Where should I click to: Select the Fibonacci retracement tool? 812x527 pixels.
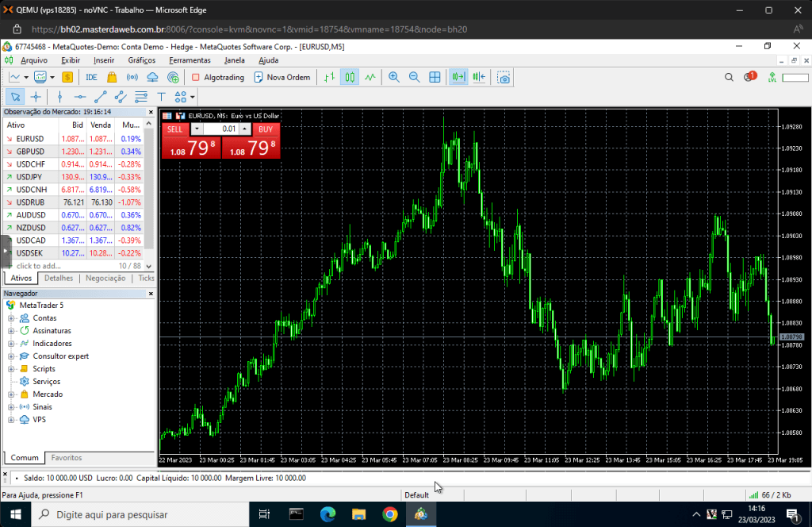point(141,97)
